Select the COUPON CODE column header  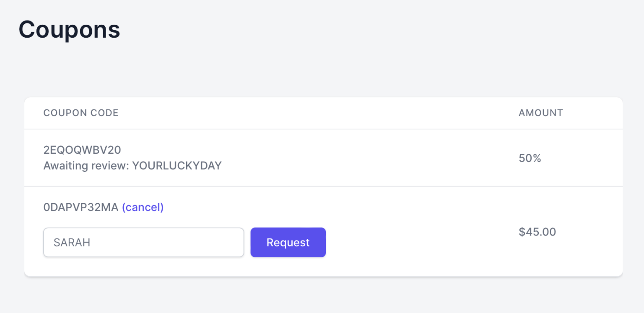coord(81,113)
